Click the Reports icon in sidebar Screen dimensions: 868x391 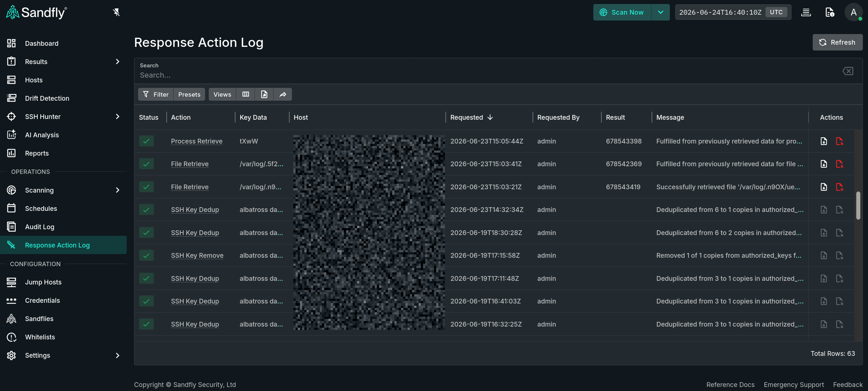[11, 153]
